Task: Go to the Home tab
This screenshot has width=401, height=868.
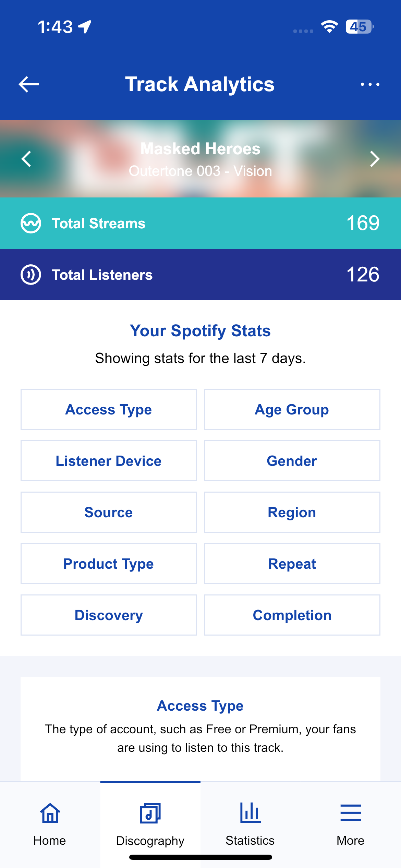Action: point(50,824)
